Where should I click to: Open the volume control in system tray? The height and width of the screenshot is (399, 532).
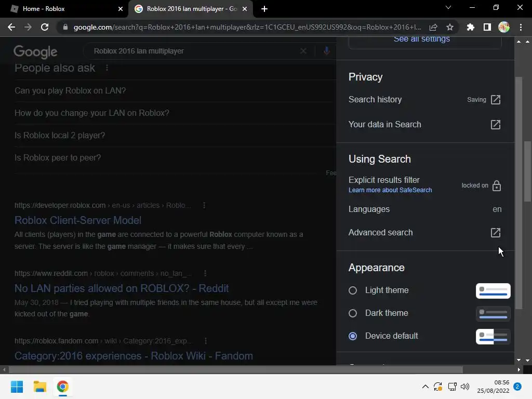(465, 387)
